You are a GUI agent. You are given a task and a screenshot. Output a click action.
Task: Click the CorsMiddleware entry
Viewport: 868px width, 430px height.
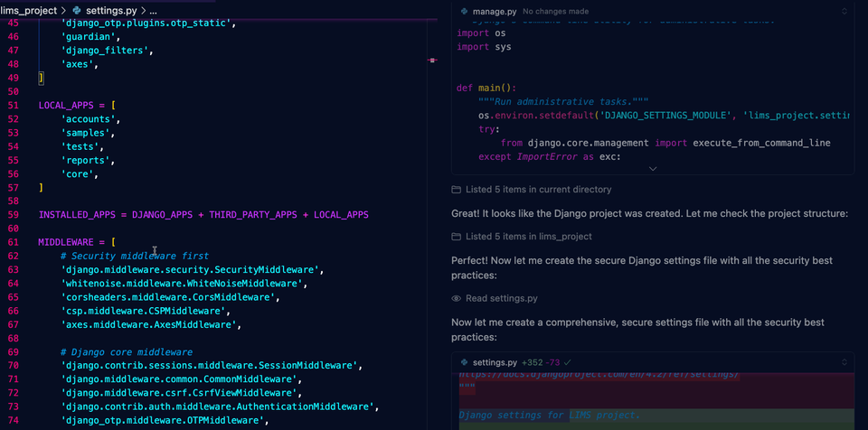168,297
